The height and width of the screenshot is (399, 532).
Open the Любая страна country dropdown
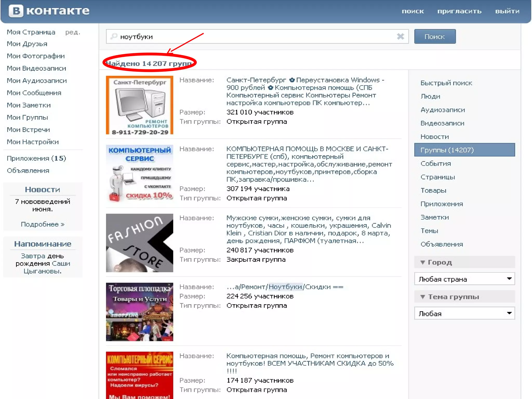464,279
